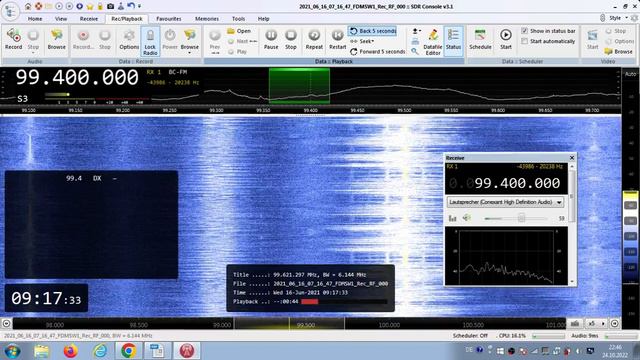Viewport: 640px width, 360px height.
Task: Uncheck Show in status bar
Action: [x=524, y=31]
